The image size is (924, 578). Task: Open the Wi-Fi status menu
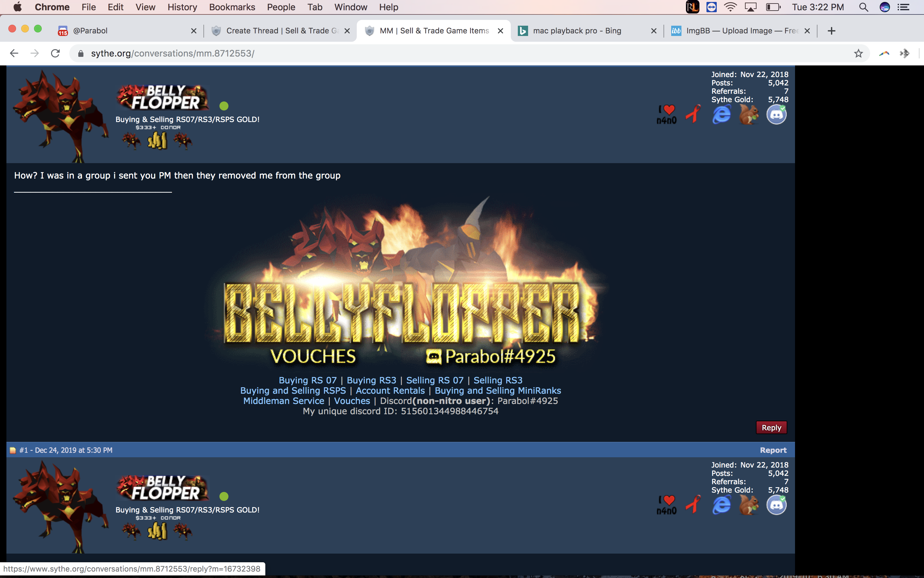point(730,7)
